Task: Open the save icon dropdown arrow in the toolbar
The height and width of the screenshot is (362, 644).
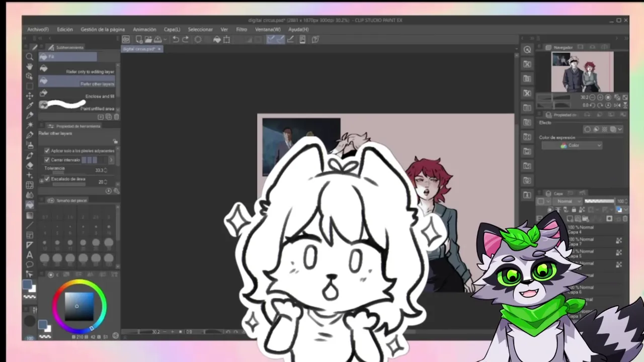Action: (x=165, y=39)
